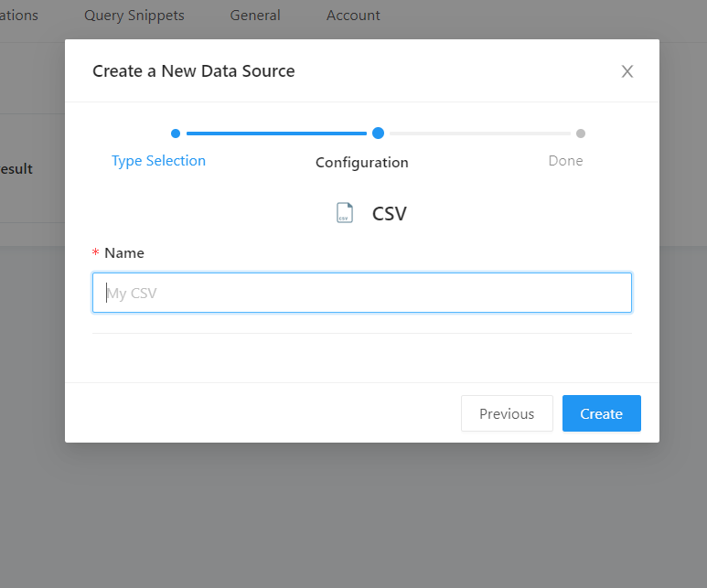Click the CSV heading text
The image size is (707, 588).
(x=389, y=213)
